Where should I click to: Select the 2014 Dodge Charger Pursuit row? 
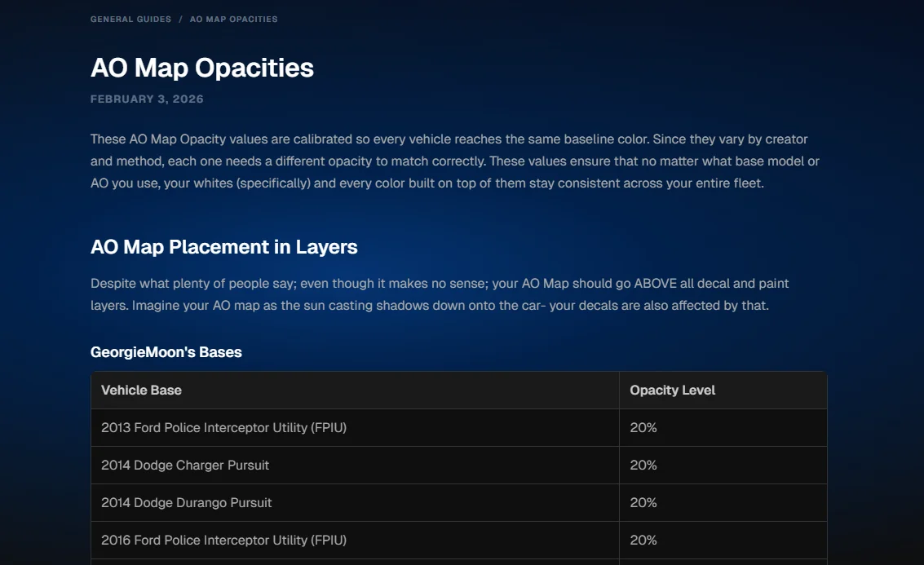185,466
